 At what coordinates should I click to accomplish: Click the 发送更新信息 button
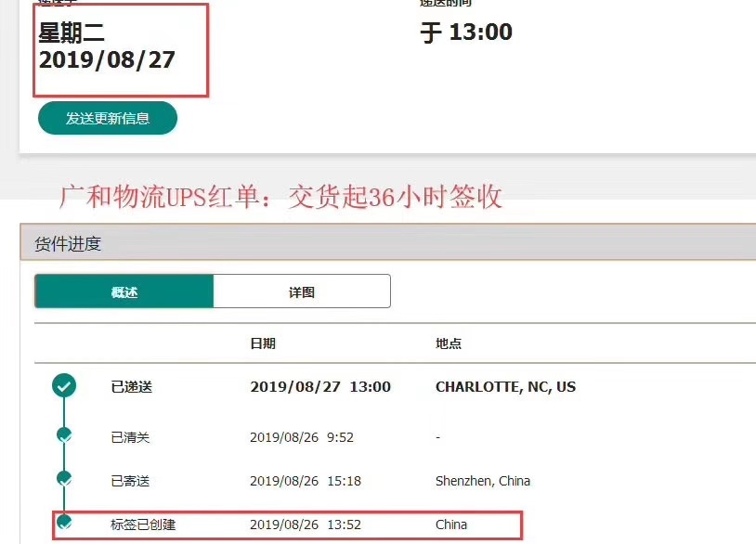pyautogui.click(x=107, y=118)
